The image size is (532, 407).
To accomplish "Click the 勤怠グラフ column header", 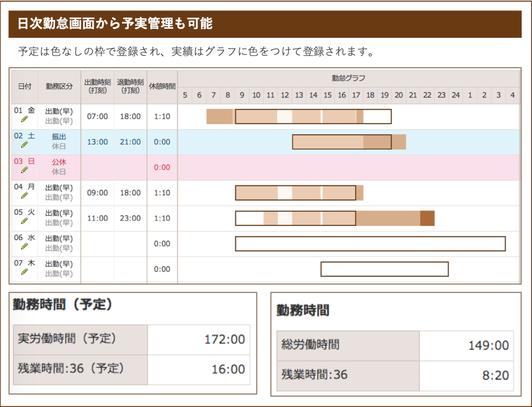I will pyautogui.click(x=348, y=78).
